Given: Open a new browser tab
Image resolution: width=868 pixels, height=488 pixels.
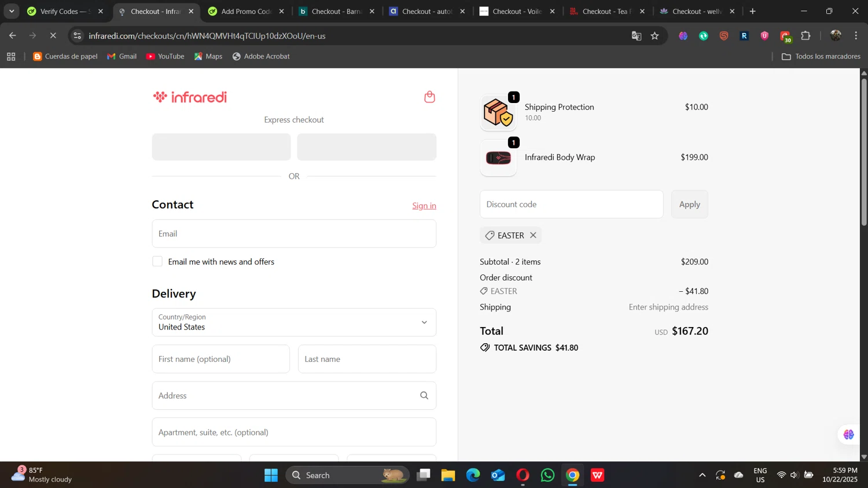Looking at the screenshot, I should [x=753, y=11].
